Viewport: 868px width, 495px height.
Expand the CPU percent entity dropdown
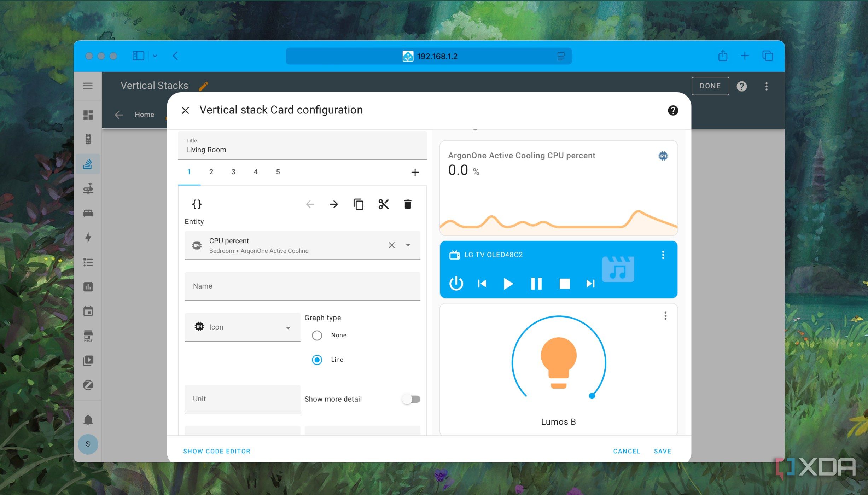pos(408,245)
